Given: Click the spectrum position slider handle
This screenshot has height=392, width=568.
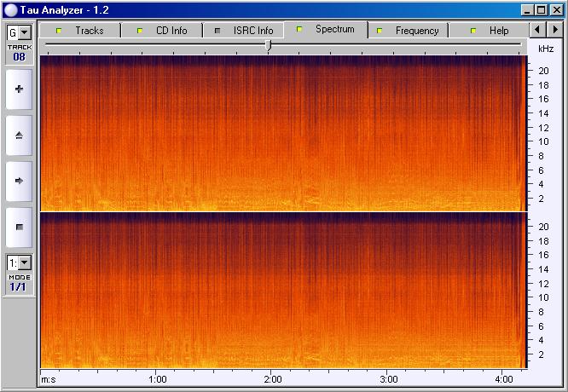Looking at the screenshot, I should [x=269, y=45].
